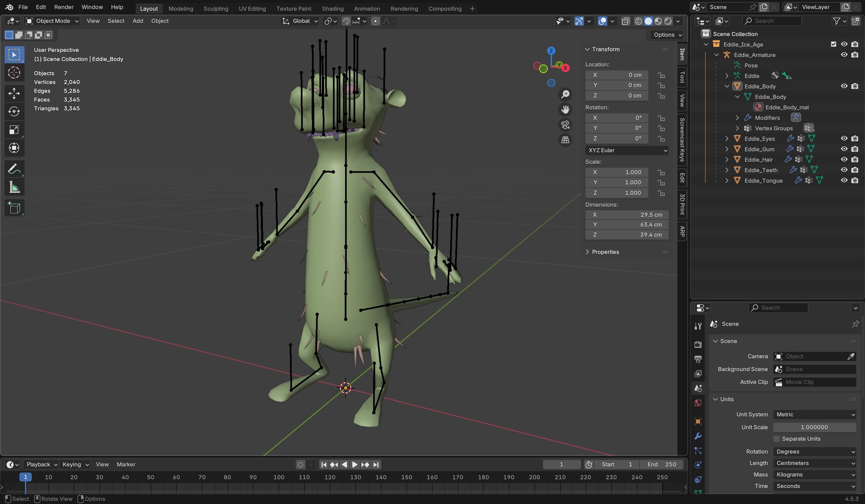Open the Object Mode dropdown
The height and width of the screenshot is (504, 865).
click(x=52, y=21)
